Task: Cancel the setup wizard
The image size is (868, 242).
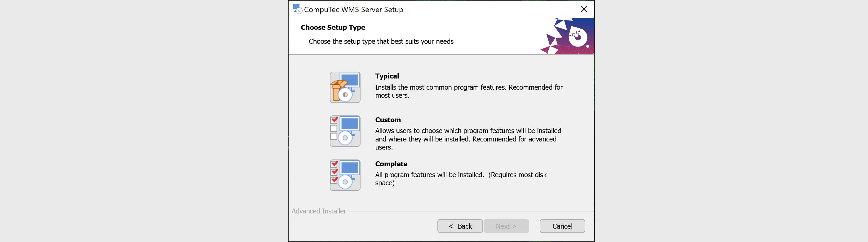Action: 562,226
